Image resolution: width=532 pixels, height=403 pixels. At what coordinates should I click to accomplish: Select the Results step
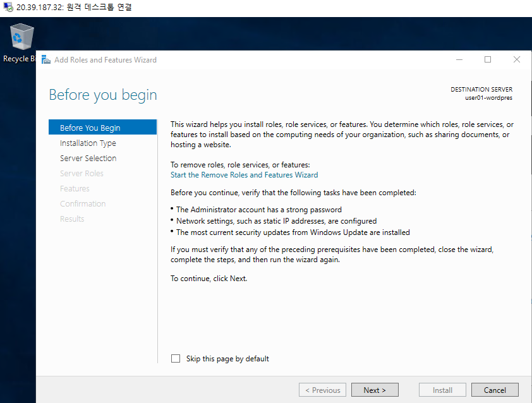72,219
